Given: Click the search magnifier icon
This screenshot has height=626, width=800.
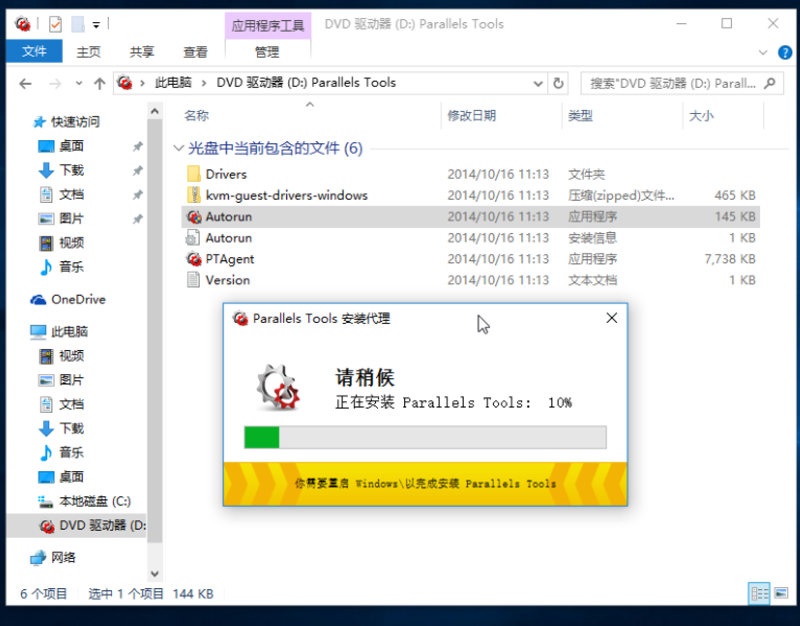Looking at the screenshot, I should (770, 83).
